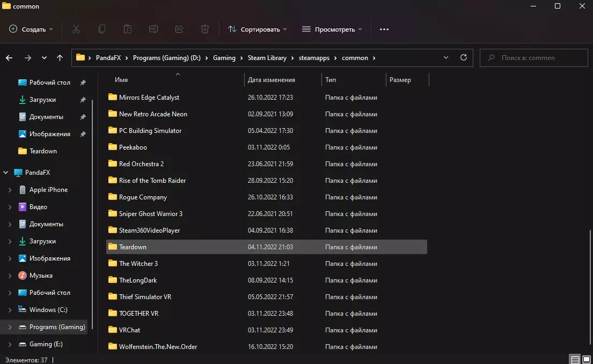Click the Создать new item button

[31, 29]
